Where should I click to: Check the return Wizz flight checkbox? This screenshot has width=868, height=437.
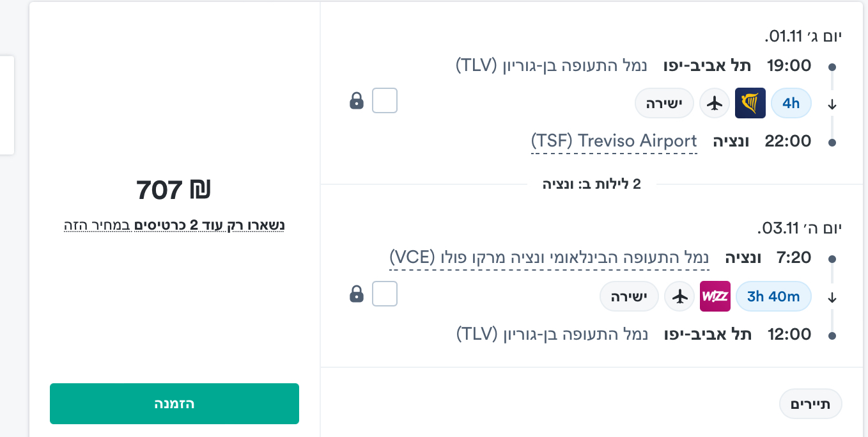coord(385,294)
